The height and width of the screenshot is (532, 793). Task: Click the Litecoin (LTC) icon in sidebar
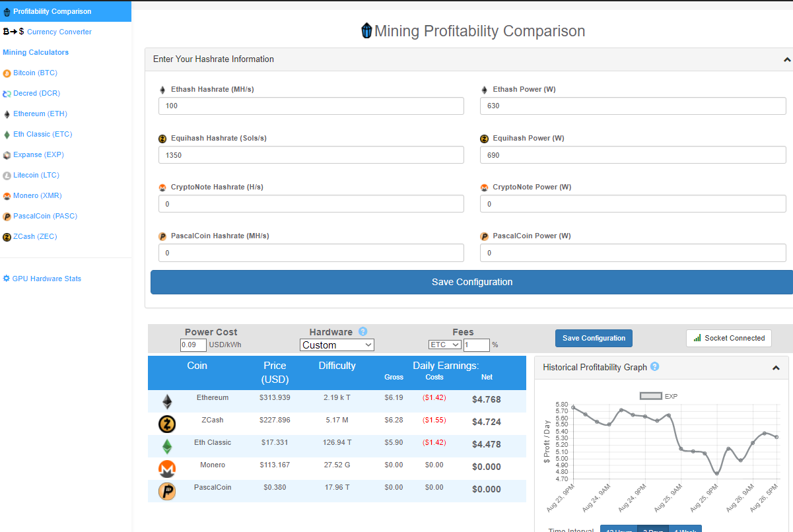(7, 176)
